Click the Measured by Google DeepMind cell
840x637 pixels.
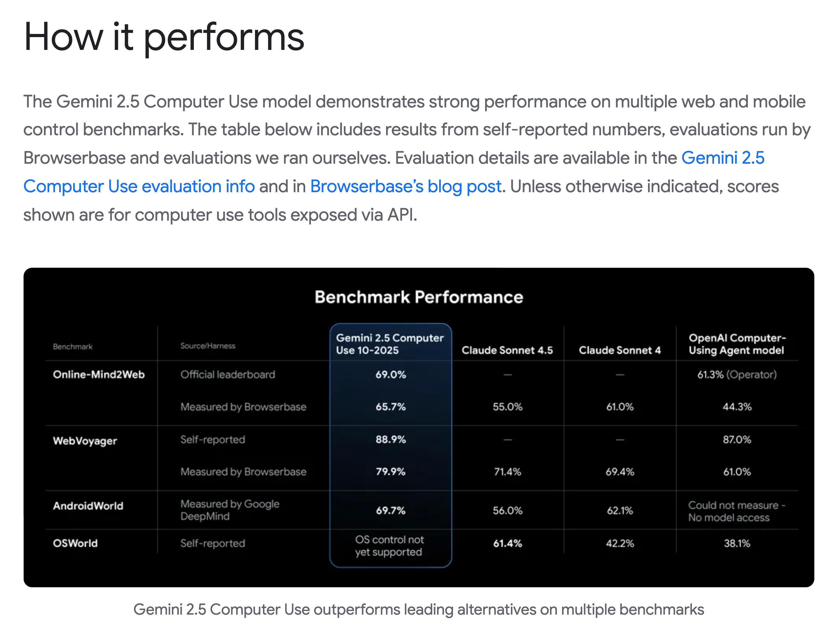[x=230, y=510]
